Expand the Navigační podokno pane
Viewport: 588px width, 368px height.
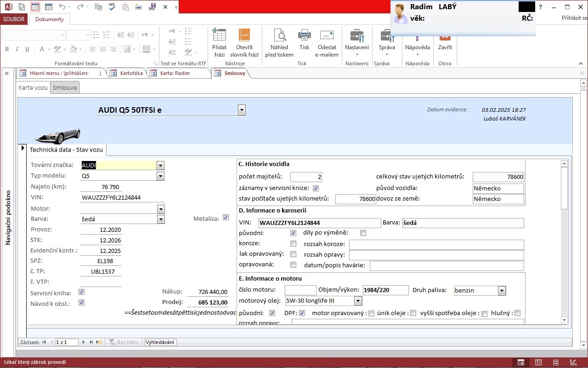point(7,73)
